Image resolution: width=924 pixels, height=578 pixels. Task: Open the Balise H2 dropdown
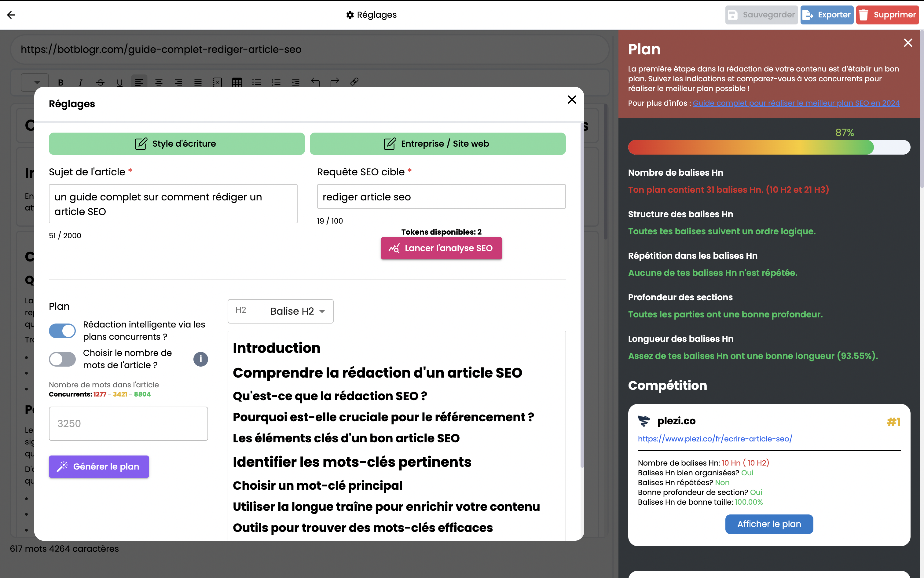[x=280, y=311]
